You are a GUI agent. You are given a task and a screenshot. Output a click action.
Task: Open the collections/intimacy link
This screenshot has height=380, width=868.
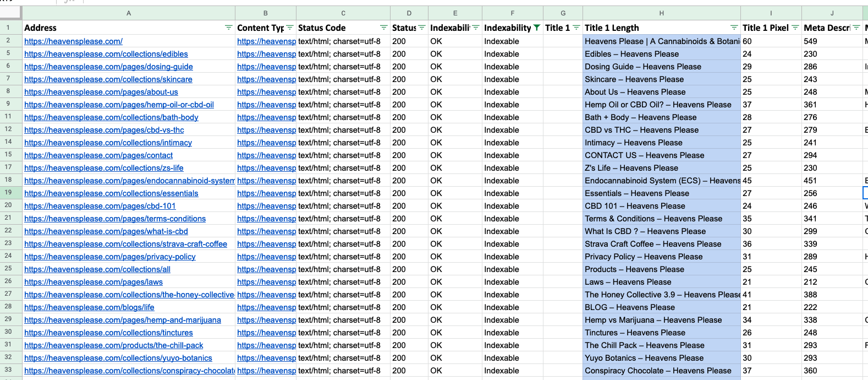[x=108, y=143]
